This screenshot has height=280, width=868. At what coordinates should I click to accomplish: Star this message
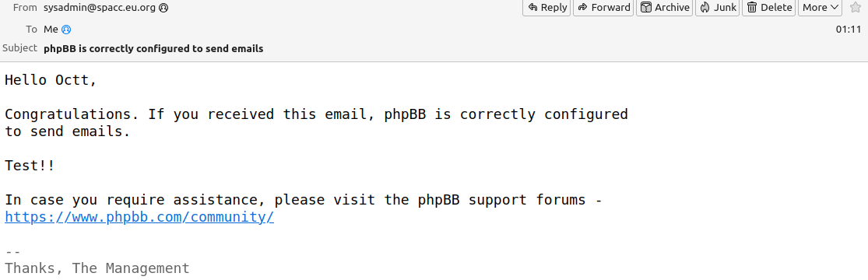[x=856, y=7]
